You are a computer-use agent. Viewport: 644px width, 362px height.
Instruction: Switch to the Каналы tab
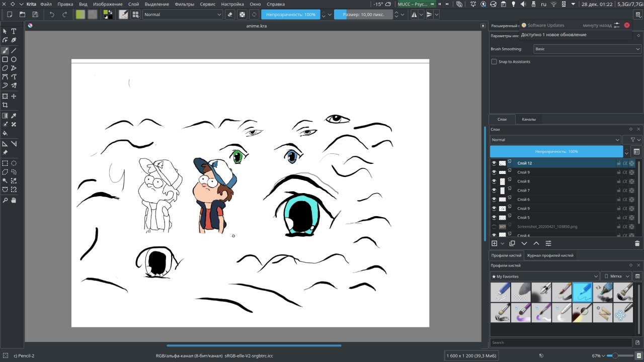tap(529, 119)
